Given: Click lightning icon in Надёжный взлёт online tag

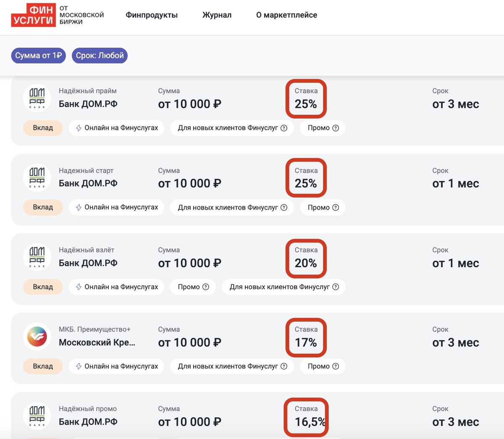Looking at the screenshot, I should pos(79,287).
